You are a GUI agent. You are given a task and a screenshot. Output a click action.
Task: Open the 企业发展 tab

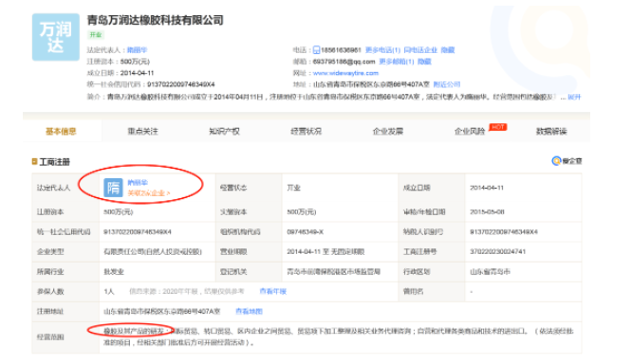[388, 131]
